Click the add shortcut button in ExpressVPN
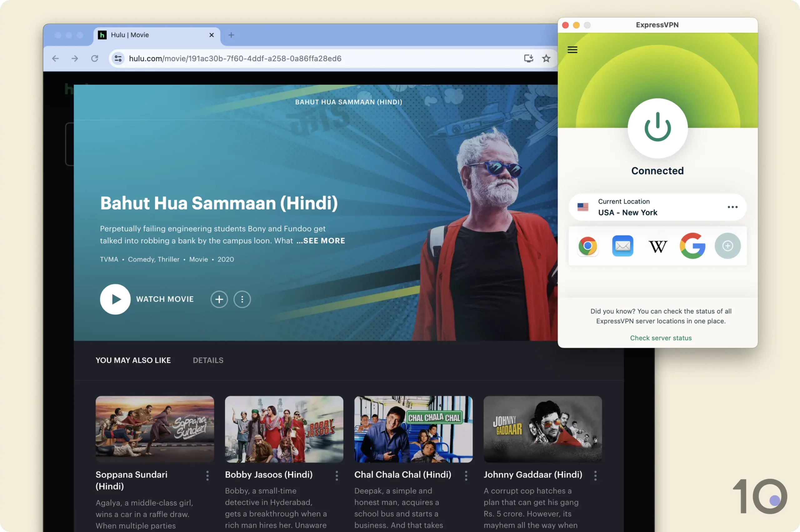Viewport: 800px width, 532px height. pos(727,246)
